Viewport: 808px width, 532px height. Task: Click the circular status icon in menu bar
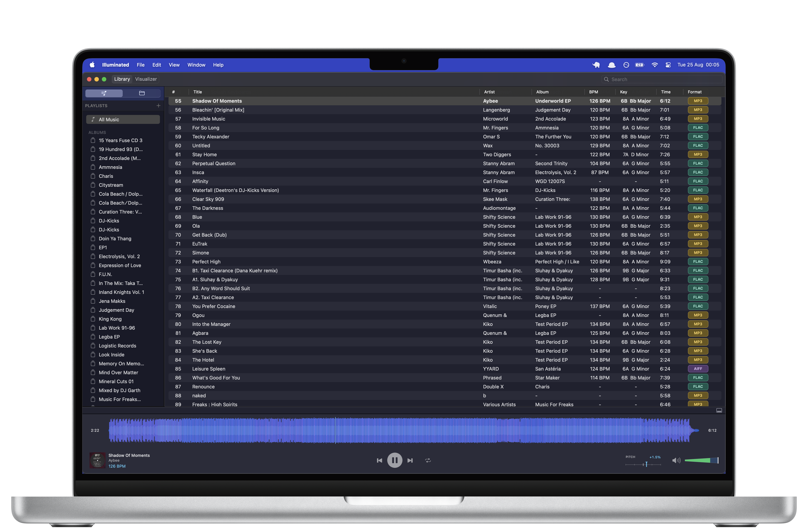pyautogui.click(x=626, y=65)
